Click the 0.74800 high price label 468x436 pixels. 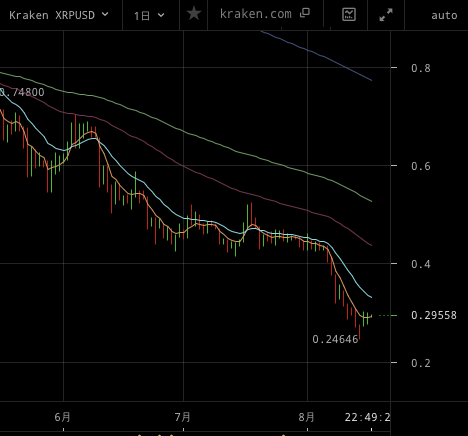point(22,92)
